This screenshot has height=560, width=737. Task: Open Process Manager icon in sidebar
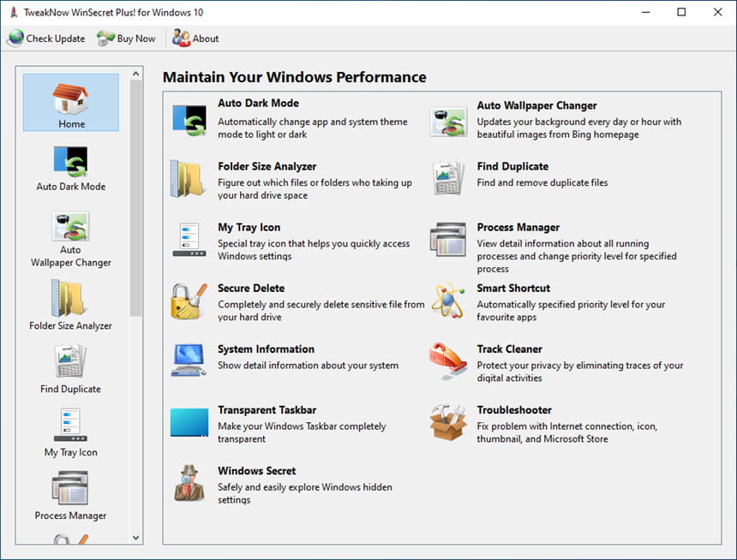[x=70, y=488]
